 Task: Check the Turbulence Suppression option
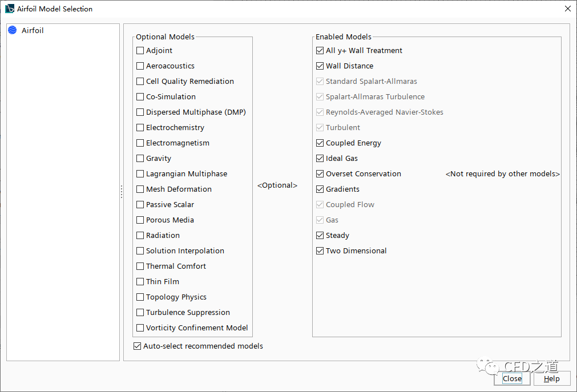tap(140, 312)
